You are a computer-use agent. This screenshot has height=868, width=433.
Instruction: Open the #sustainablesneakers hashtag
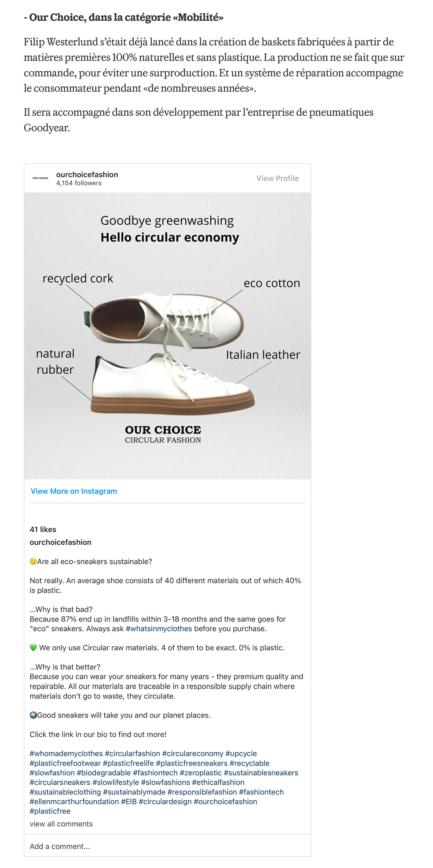tap(261, 773)
